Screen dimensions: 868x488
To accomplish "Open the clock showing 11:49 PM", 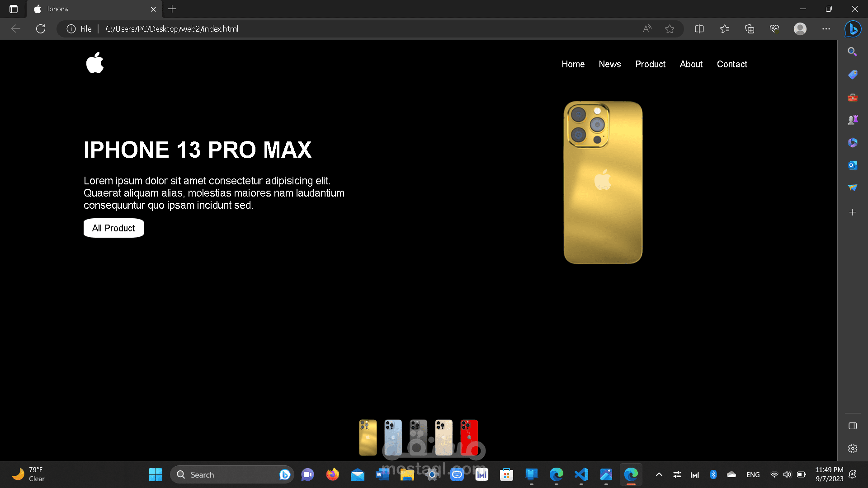I will coord(829,474).
